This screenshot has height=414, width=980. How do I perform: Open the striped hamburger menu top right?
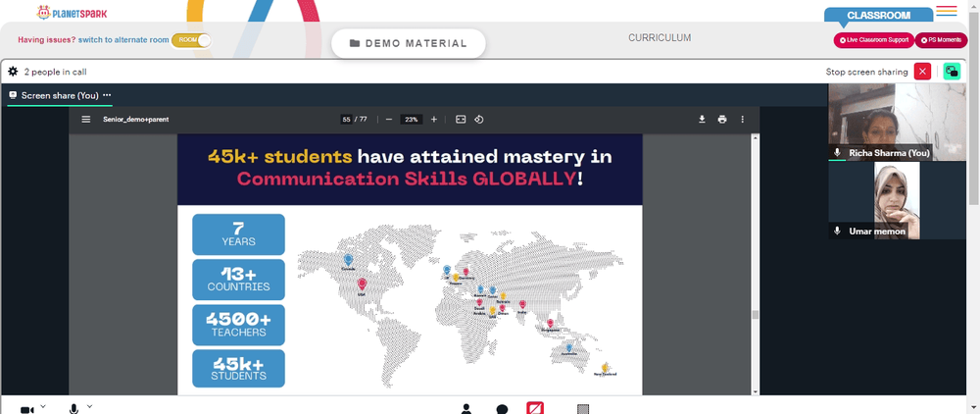click(947, 11)
